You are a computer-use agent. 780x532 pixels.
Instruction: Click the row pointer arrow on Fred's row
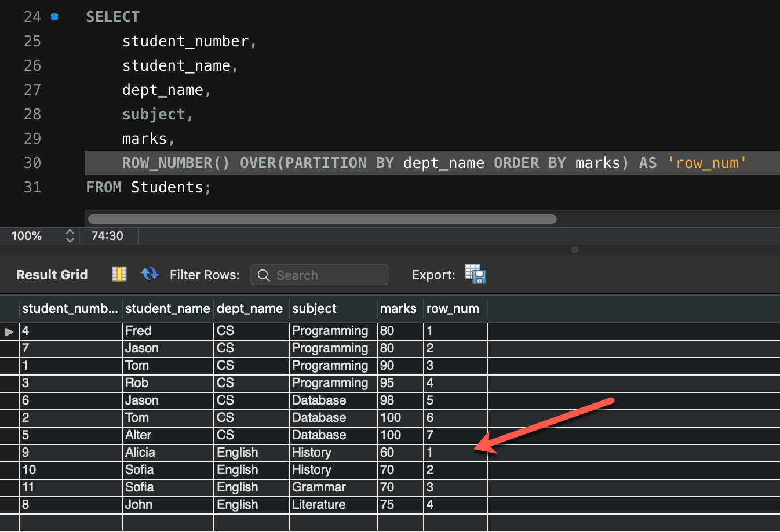point(8,331)
